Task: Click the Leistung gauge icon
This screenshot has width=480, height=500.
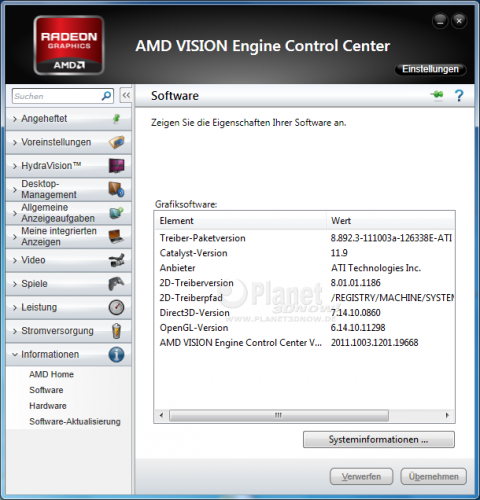Action: pos(117,307)
